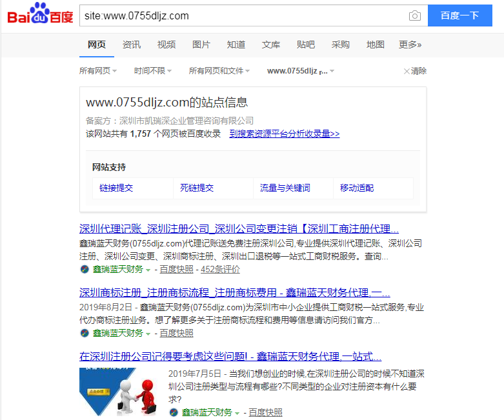Open 百度快照 of first result
The image size is (504, 420).
(176, 269)
